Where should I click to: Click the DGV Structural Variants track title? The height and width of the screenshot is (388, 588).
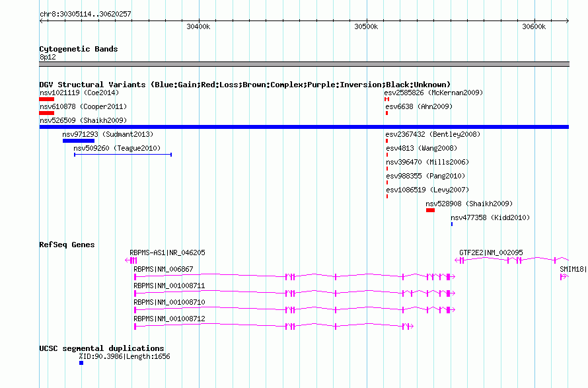tap(244, 85)
